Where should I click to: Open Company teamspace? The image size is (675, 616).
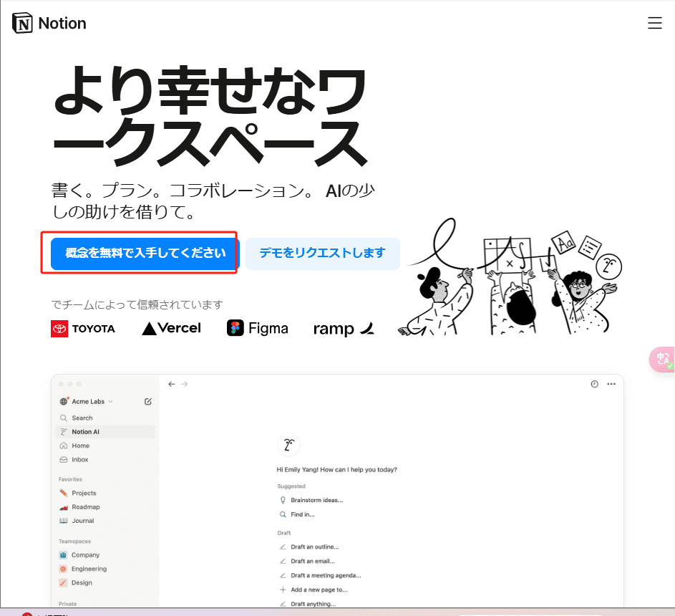[x=105, y=555]
